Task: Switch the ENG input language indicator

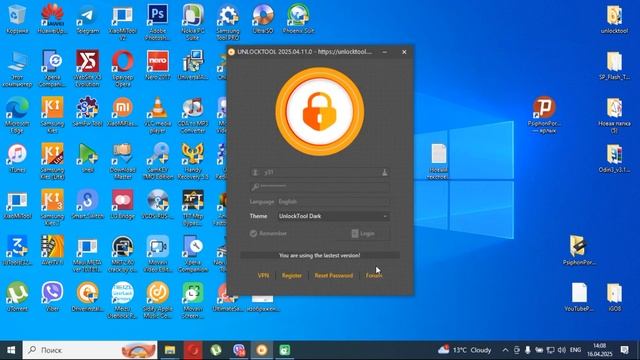Action: pyautogui.click(x=576, y=350)
